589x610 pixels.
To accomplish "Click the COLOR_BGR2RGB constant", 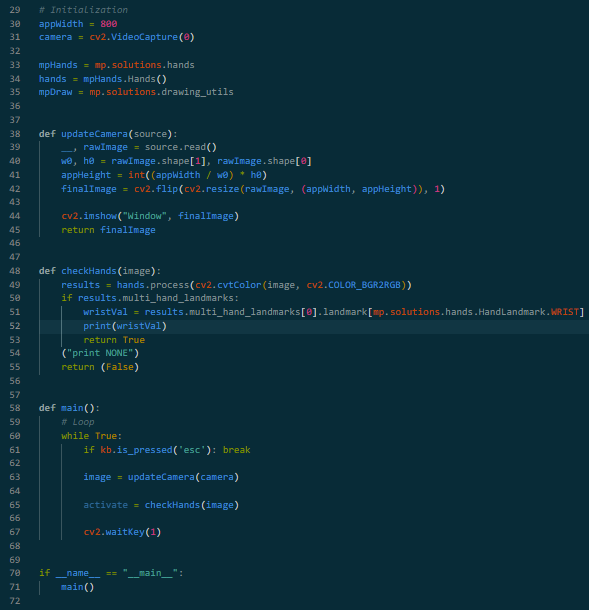I will tap(364, 285).
